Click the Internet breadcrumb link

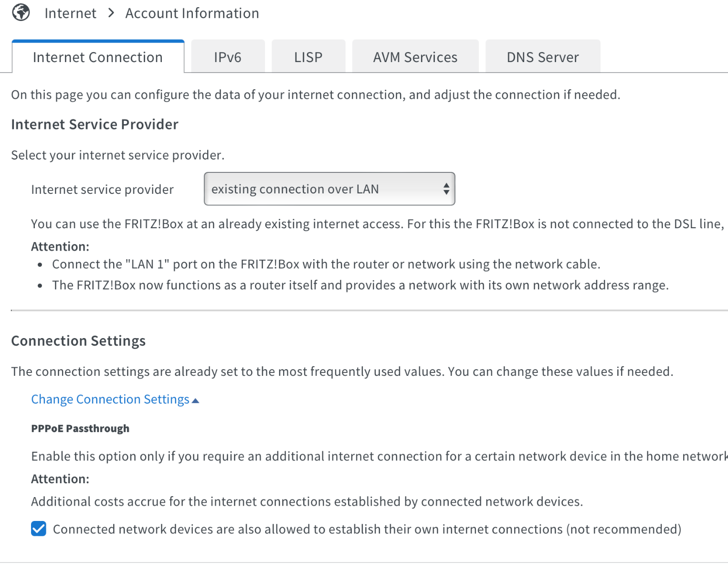point(70,13)
